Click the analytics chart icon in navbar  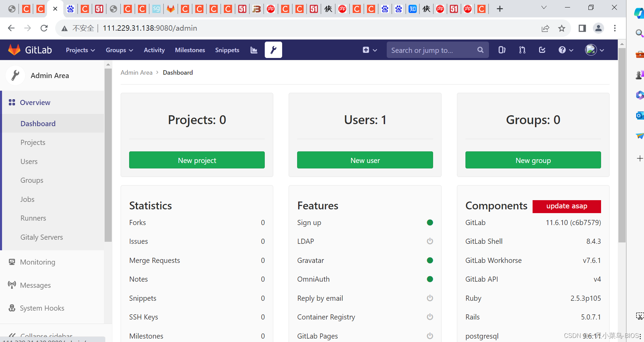click(254, 50)
